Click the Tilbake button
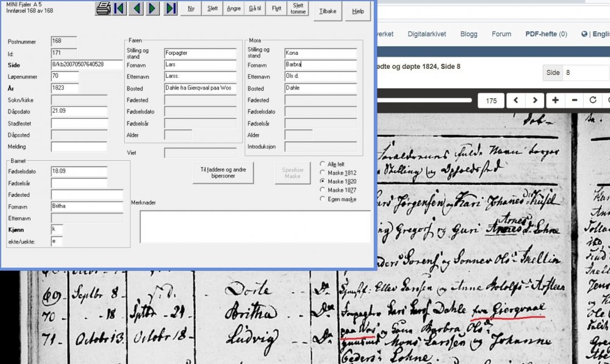This screenshot has height=364, width=610. pos(327,11)
